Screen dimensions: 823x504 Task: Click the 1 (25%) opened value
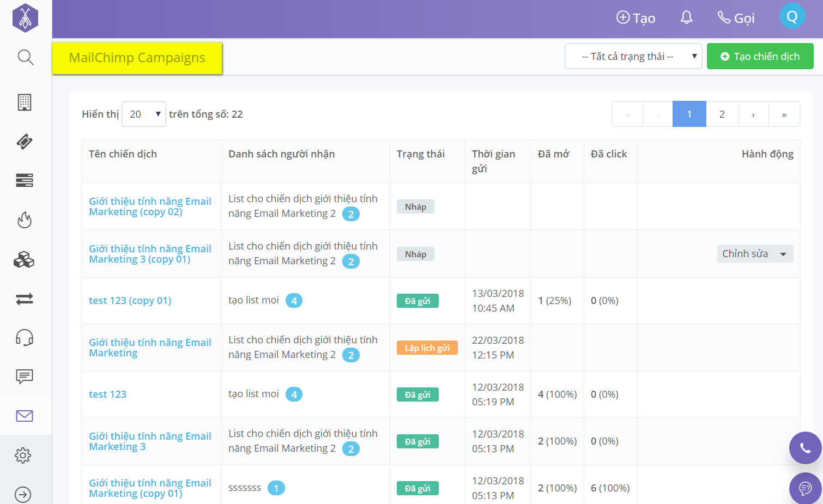point(555,301)
